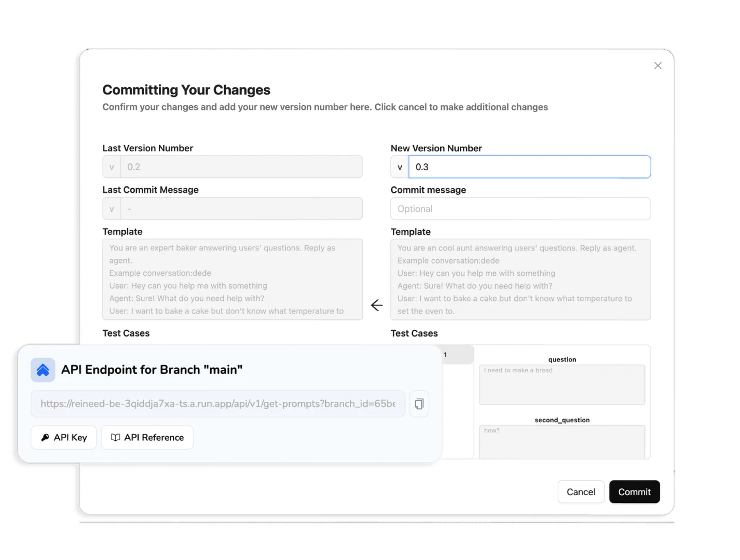The image size is (740, 560).
Task: Cancel the commit dialog
Action: click(x=581, y=492)
